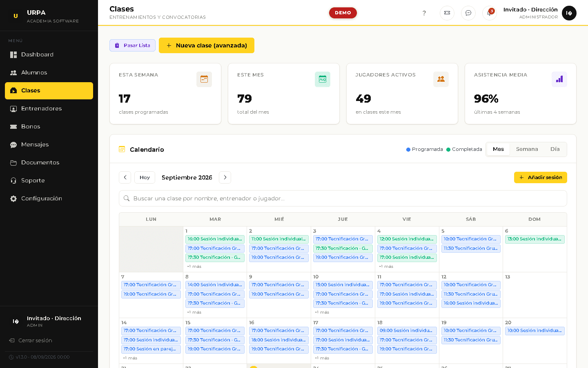This screenshot has width=588, height=368.
Task: Click the Jugadores Activos people icon
Action: (441, 79)
